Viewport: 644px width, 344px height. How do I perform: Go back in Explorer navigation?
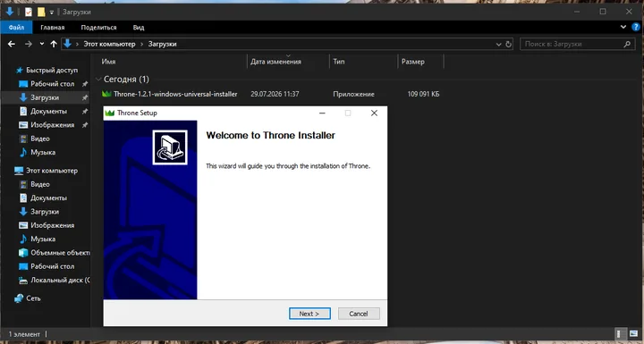tap(12, 44)
